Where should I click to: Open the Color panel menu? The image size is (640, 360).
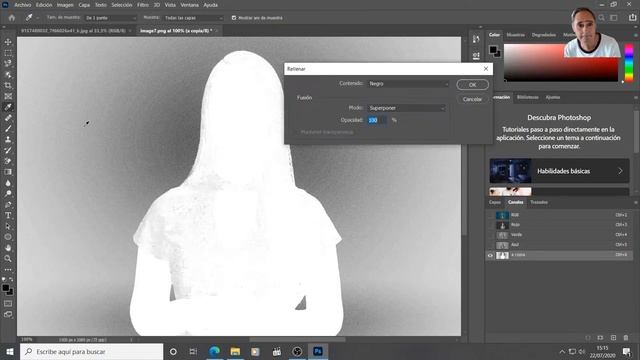tap(636, 35)
